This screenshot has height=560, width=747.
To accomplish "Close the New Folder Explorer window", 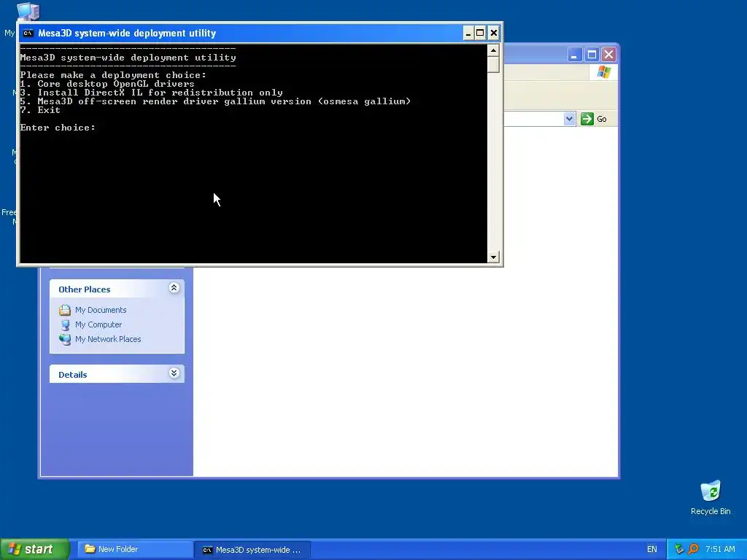I will 609,55.
